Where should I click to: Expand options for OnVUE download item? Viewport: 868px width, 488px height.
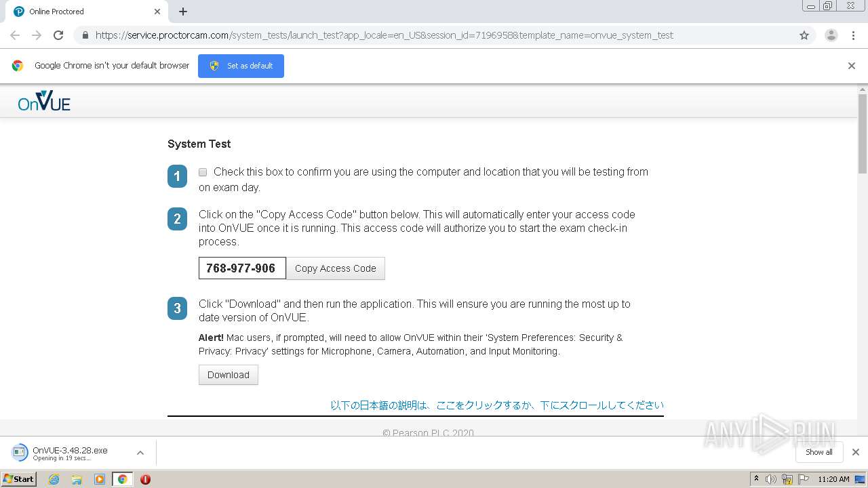[140, 453]
